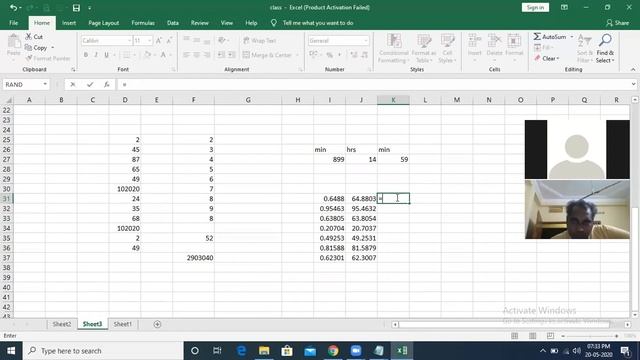Open the File menu

click(x=13, y=23)
